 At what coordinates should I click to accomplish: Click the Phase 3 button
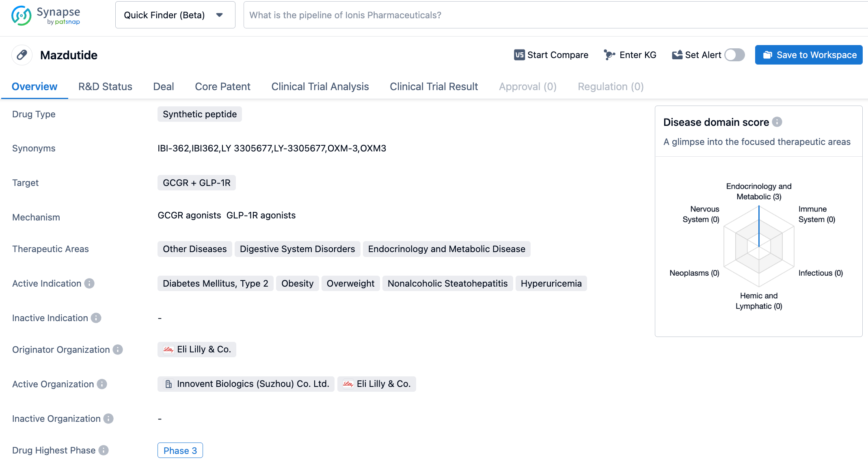click(x=180, y=451)
